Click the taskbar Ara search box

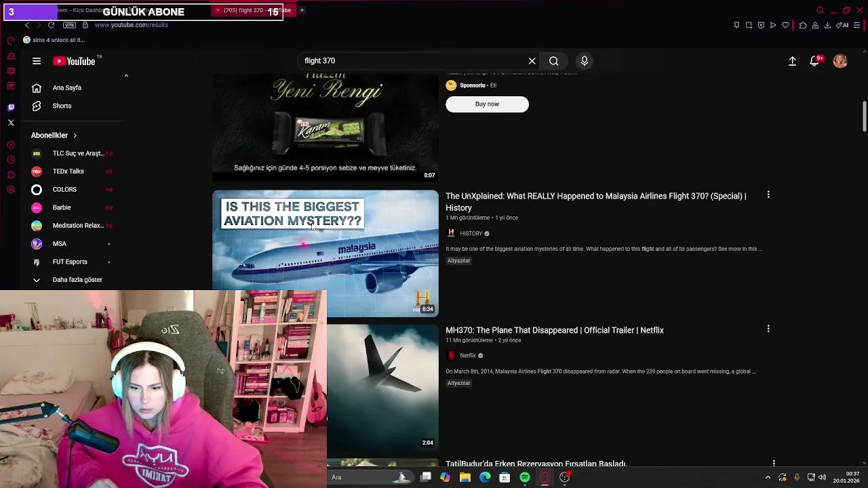(x=370, y=477)
